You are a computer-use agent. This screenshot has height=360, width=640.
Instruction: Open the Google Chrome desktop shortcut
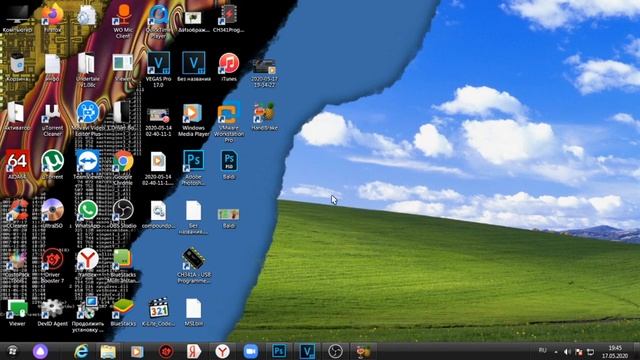pos(123,168)
